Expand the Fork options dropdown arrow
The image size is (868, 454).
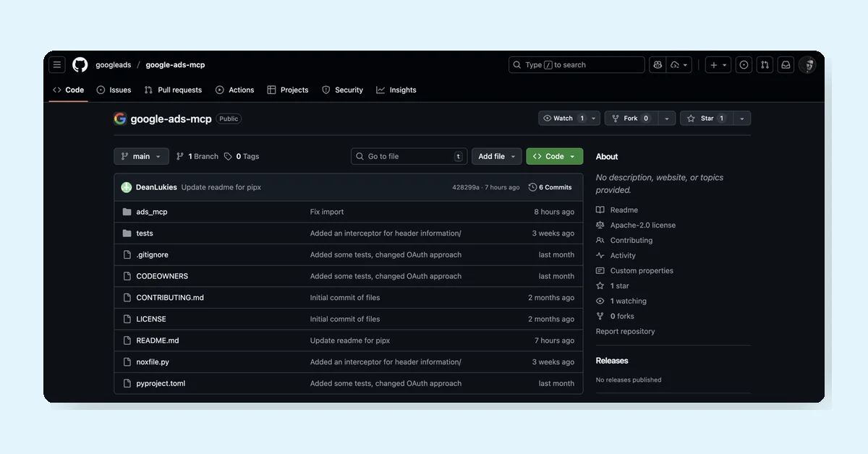pos(667,119)
